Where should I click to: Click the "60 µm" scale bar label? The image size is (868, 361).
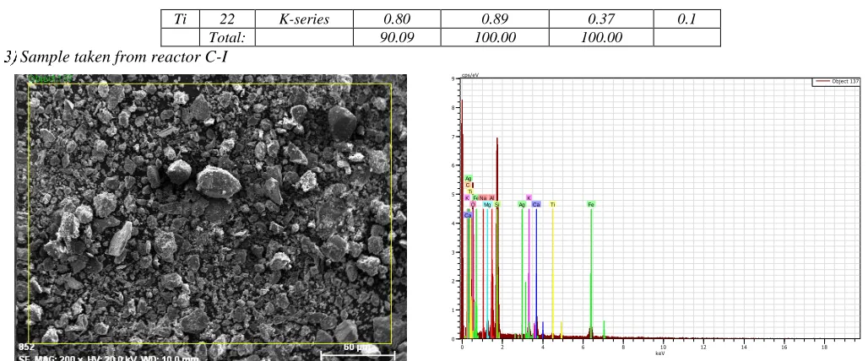357,348
